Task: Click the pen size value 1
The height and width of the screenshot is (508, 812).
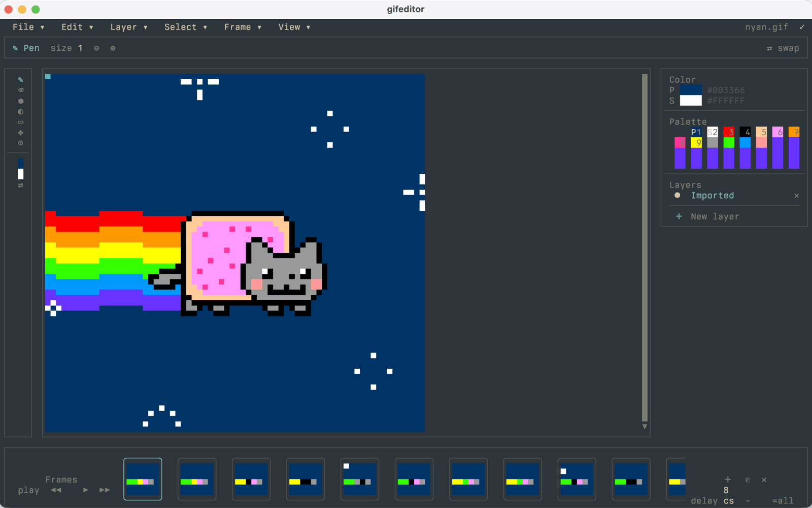Action: (x=80, y=48)
